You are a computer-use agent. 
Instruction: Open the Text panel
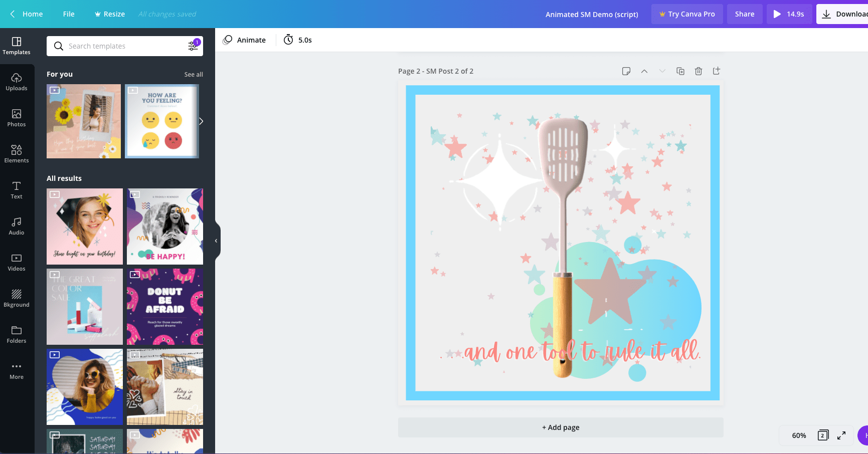point(17,189)
